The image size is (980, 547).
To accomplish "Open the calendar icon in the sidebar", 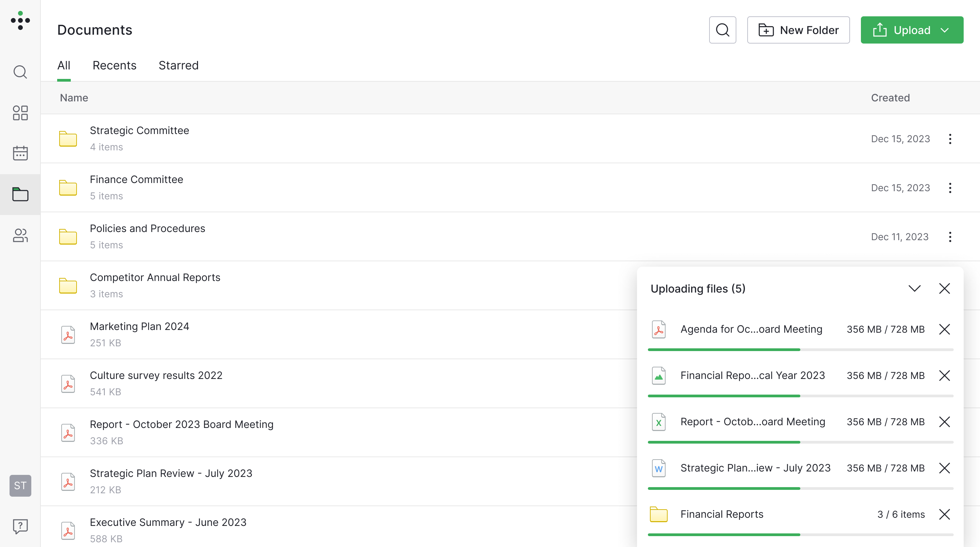I will (20, 153).
